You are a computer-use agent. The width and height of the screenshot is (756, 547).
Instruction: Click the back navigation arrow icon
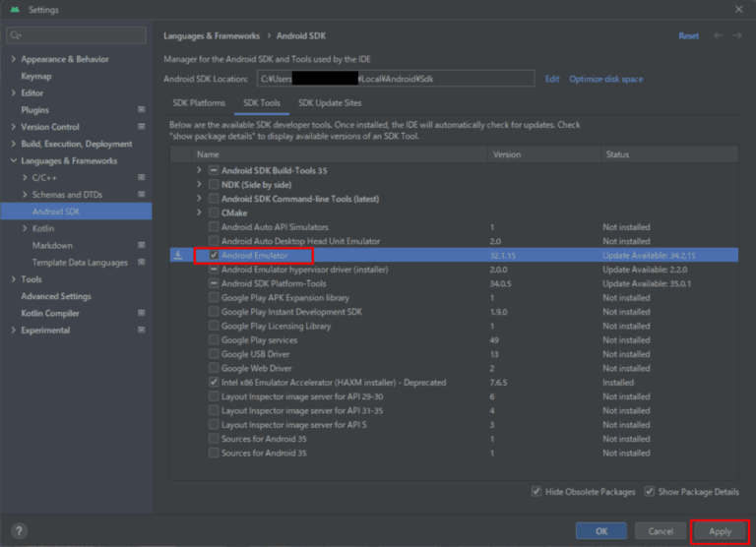pyautogui.click(x=719, y=35)
